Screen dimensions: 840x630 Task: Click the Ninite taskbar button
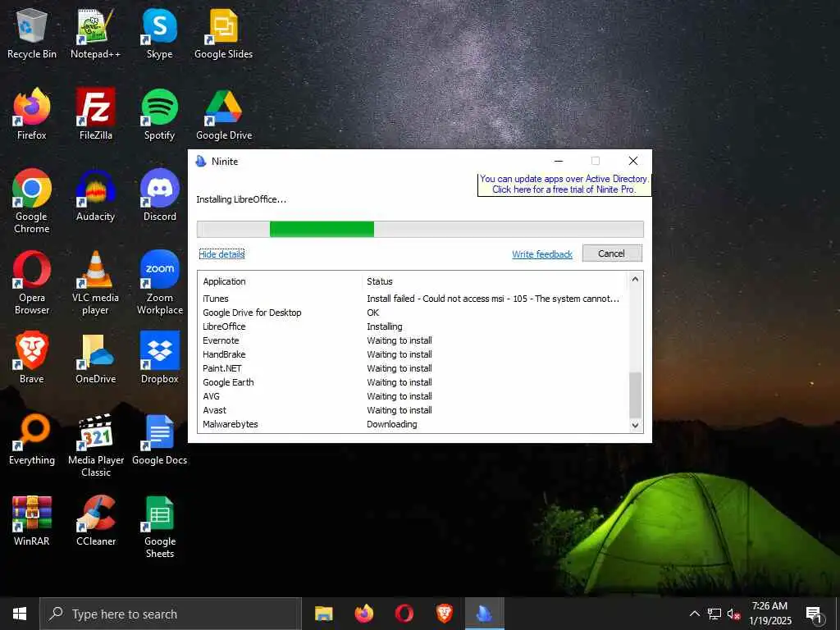point(484,614)
